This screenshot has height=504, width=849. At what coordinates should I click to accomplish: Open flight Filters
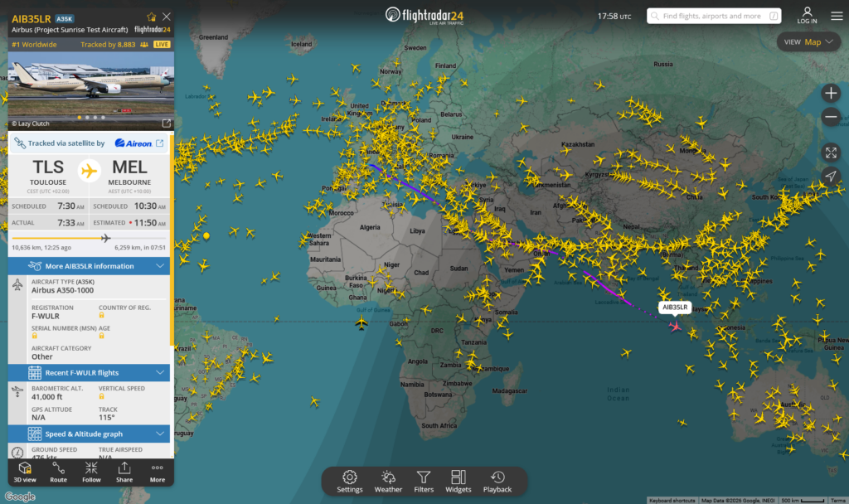point(424,482)
